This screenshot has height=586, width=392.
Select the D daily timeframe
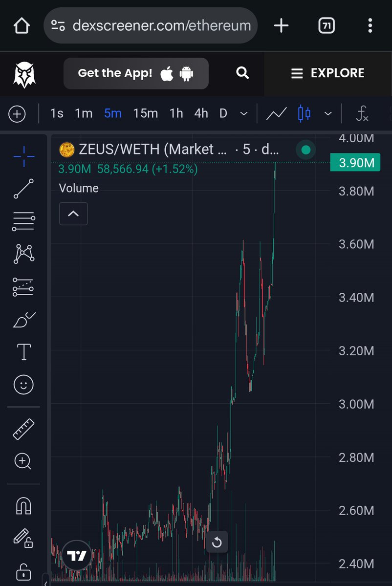[223, 113]
